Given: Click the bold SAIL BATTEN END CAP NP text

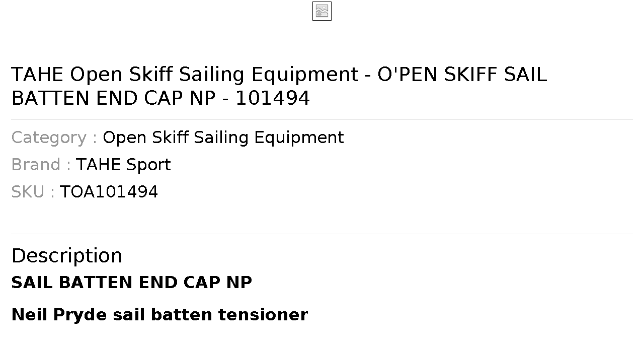Looking at the screenshot, I should tap(132, 283).
